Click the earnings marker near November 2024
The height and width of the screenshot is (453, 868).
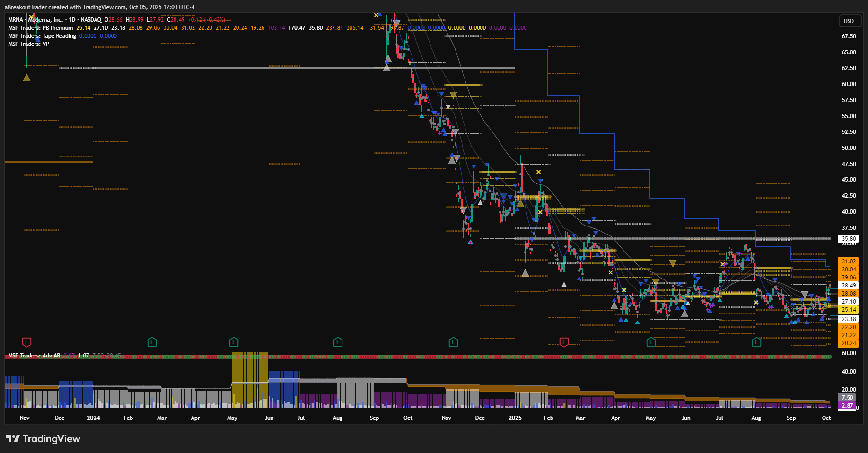coord(453,342)
